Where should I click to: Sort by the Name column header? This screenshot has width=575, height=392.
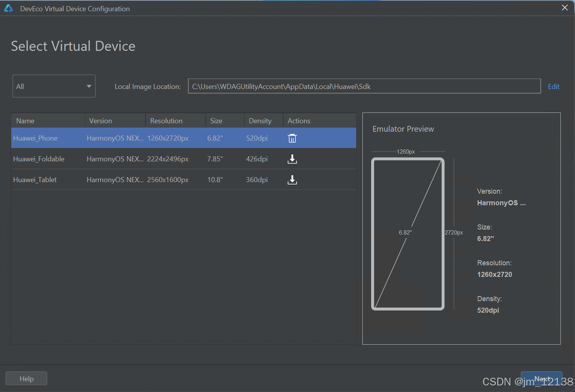click(x=48, y=121)
